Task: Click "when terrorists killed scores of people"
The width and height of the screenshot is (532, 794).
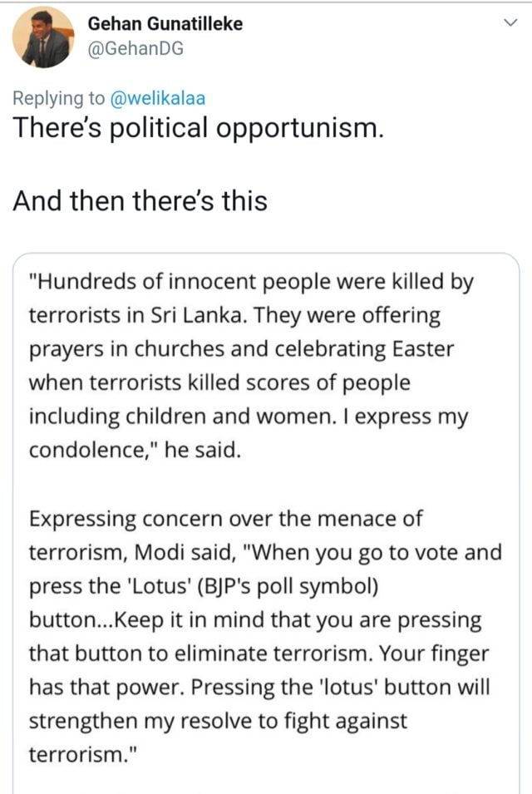Action: 219,383
